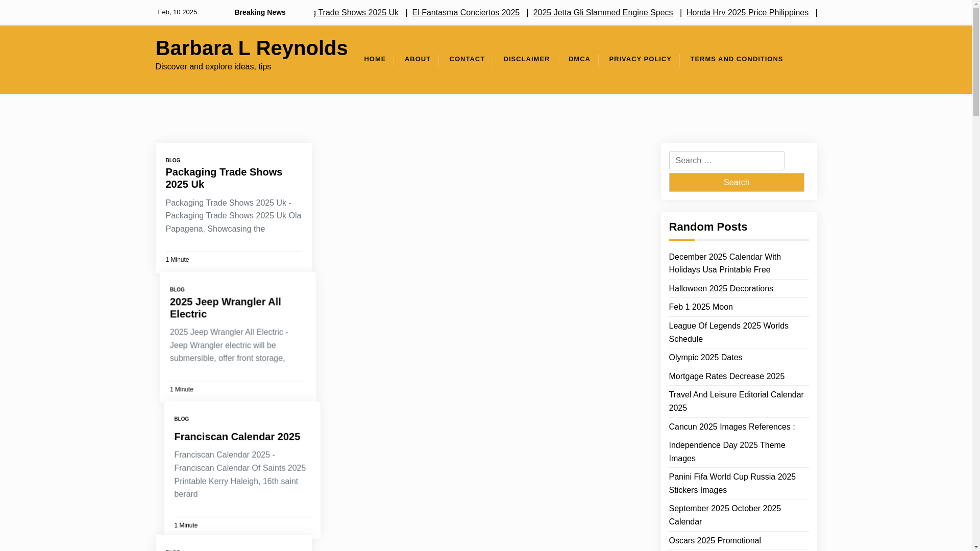Click the Breaking News label
This screenshot has height=551, width=980.
260,12
